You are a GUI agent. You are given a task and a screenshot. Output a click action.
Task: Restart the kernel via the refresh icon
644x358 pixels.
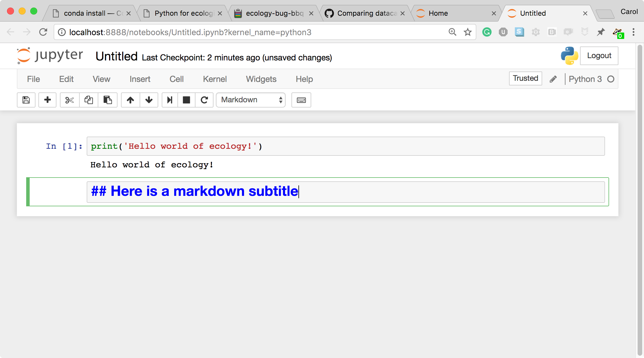(x=204, y=100)
